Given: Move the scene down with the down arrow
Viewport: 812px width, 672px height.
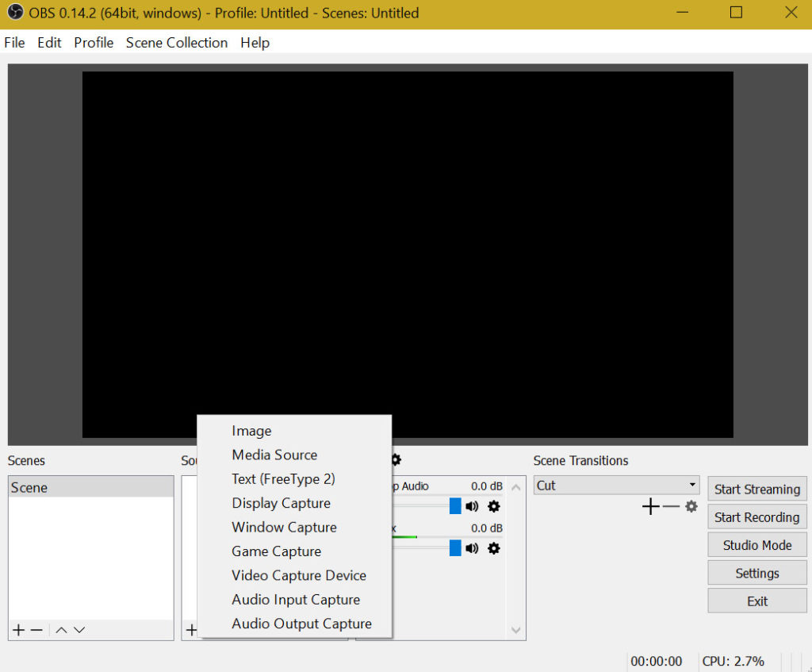Looking at the screenshot, I should coord(79,630).
